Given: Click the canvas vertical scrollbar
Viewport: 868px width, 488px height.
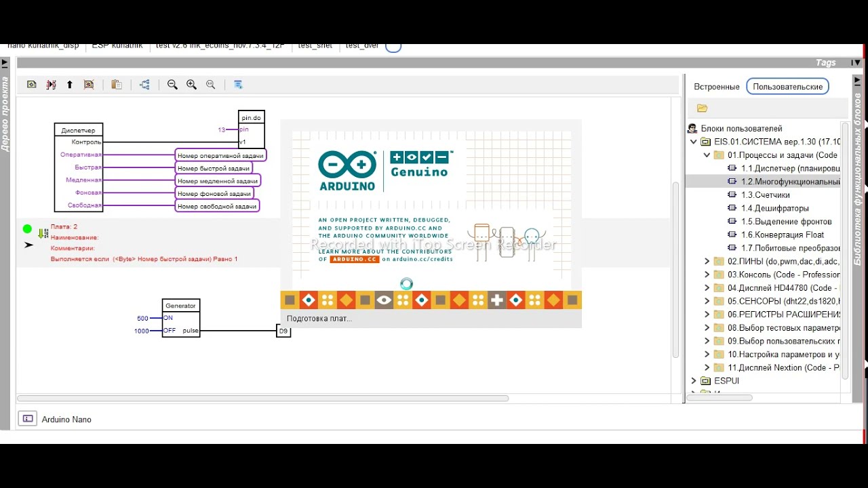Looking at the screenshot, I should click(x=675, y=270).
